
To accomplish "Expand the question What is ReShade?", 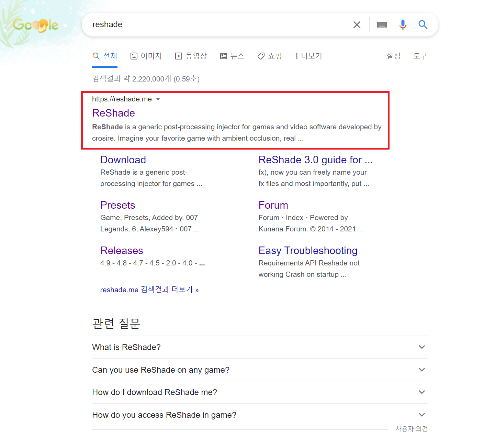I will 260,347.
